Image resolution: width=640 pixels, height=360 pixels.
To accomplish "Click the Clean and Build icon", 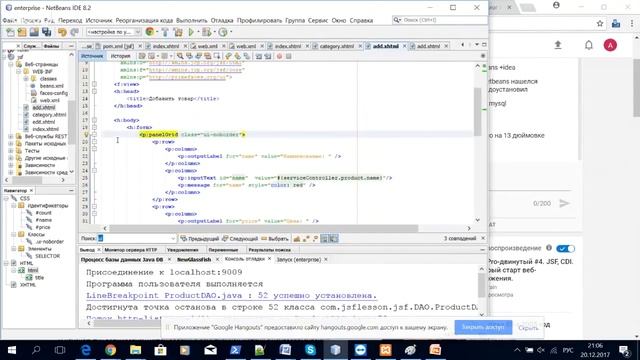I will coord(178,32).
